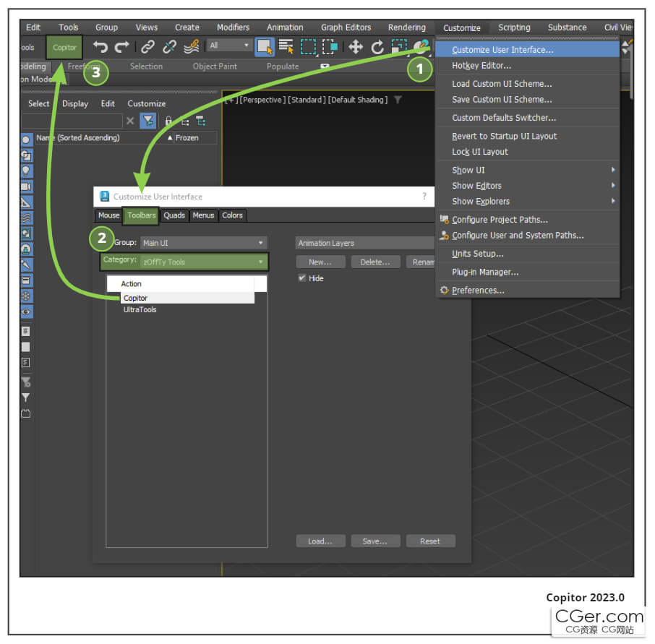Select Hotkey Editor in Customize menu
This screenshot has width=655, height=644.
coord(527,66)
